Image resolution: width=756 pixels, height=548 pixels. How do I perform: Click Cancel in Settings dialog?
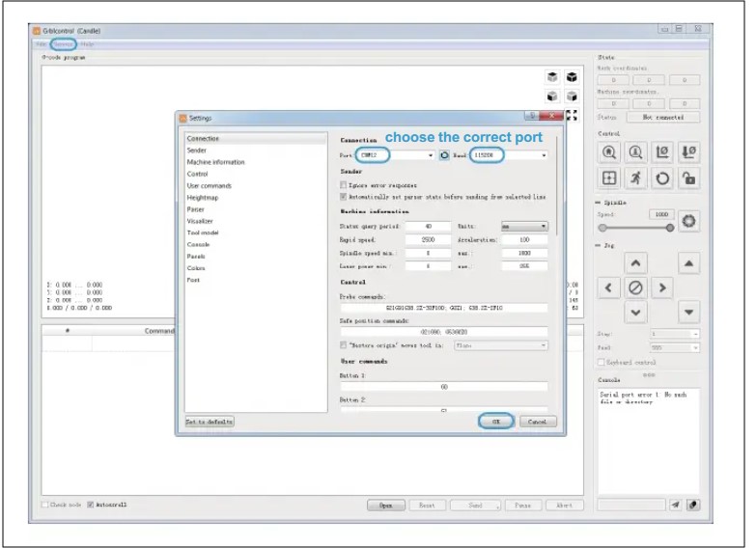[538, 422]
